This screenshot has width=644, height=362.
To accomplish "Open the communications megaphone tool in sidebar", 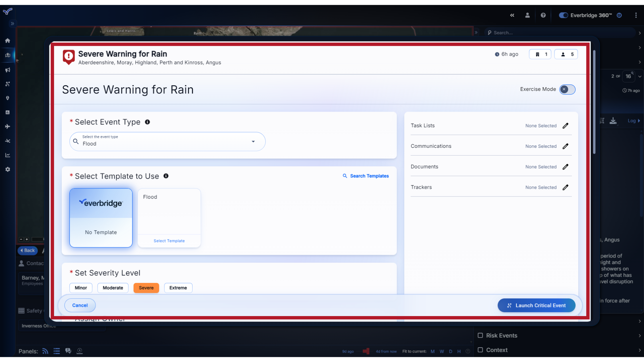I will pyautogui.click(x=7, y=70).
